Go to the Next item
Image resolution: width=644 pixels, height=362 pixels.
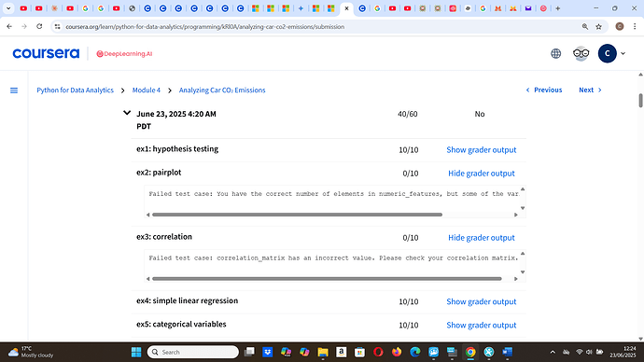click(x=590, y=90)
